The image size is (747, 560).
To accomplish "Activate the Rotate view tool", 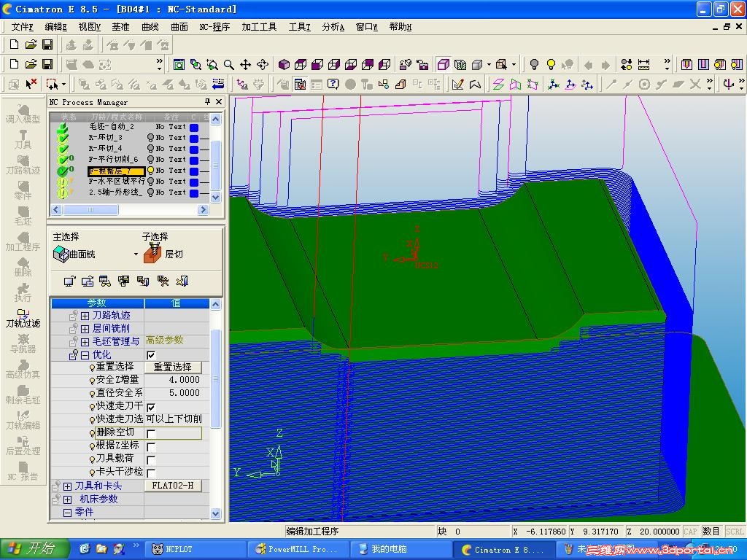I will tap(263, 64).
